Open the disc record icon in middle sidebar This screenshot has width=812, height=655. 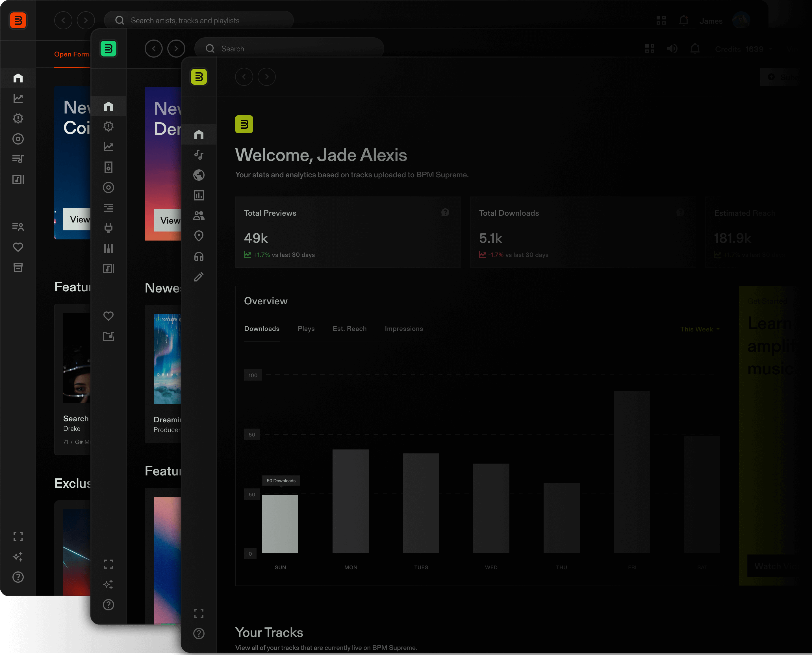108,187
